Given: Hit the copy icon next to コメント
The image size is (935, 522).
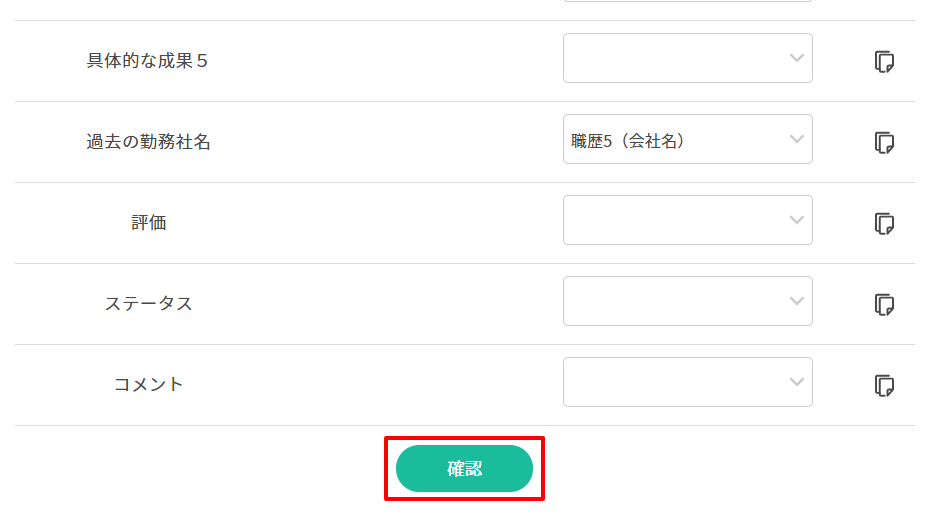Looking at the screenshot, I should coord(883,386).
